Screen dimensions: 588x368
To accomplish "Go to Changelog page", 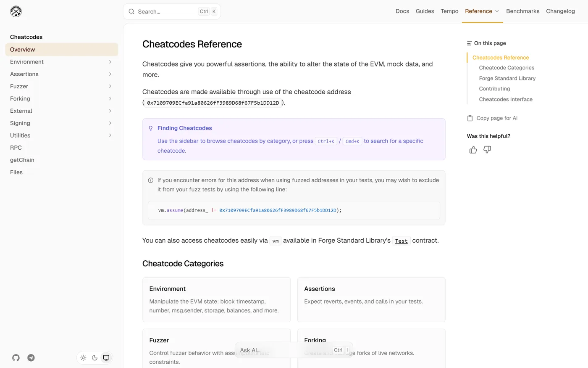I will tap(560, 11).
